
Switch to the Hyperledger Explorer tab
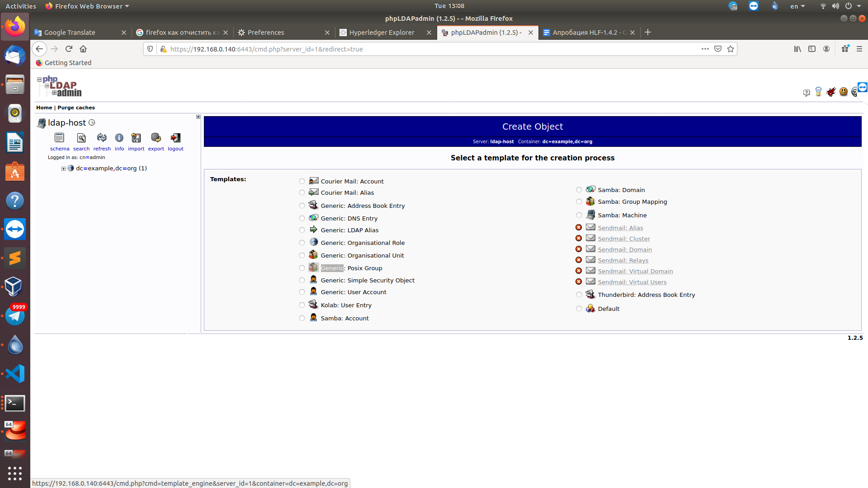(381, 33)
